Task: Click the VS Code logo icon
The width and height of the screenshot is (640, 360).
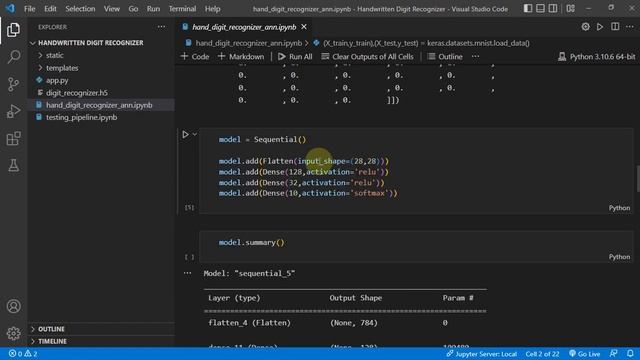Action: coord(10,8)
